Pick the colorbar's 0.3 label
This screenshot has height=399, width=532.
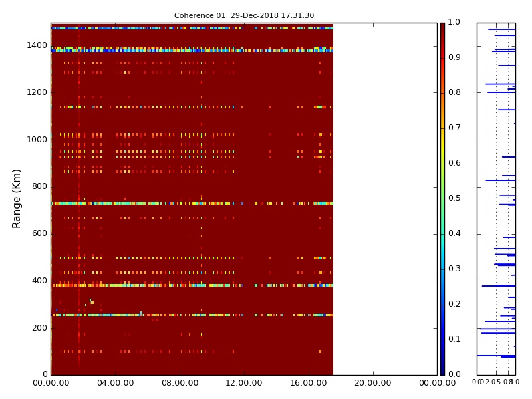tap(454, 269)
